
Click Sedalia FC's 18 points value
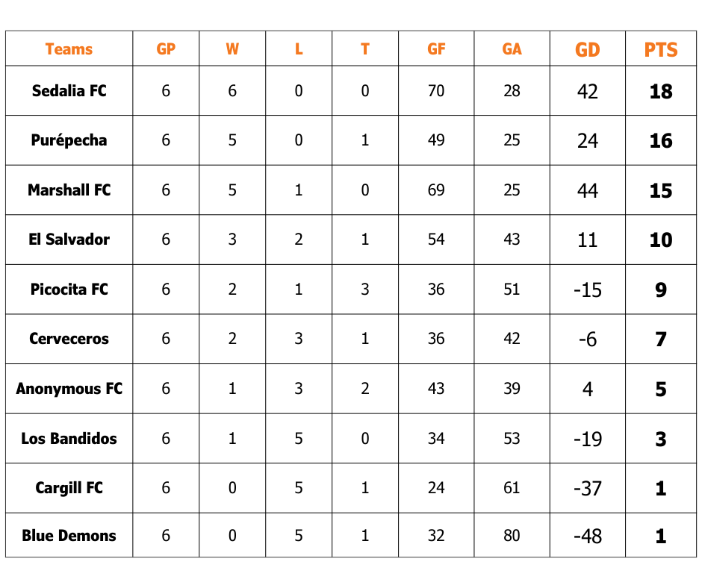pos(661,92)
